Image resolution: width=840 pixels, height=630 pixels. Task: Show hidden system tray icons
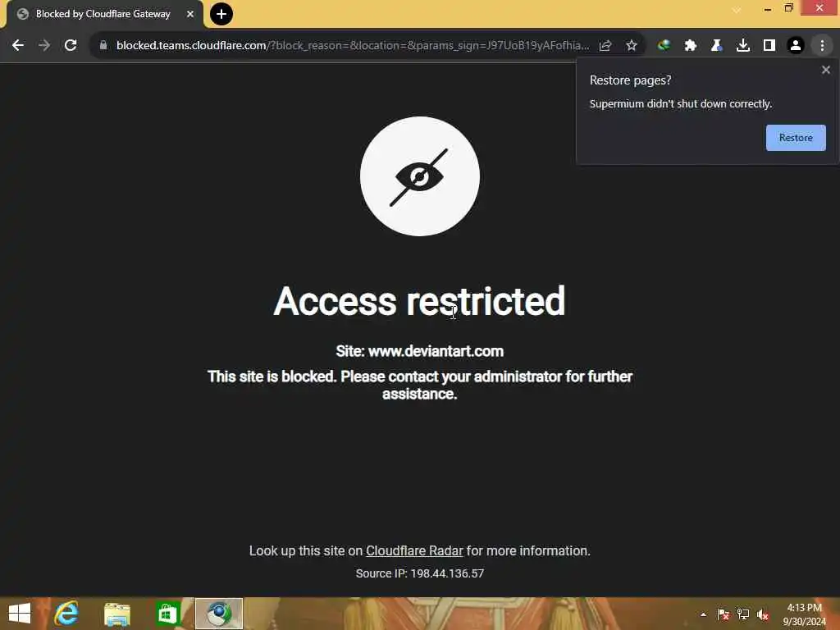pyautogui.click(x=703, y=614)
